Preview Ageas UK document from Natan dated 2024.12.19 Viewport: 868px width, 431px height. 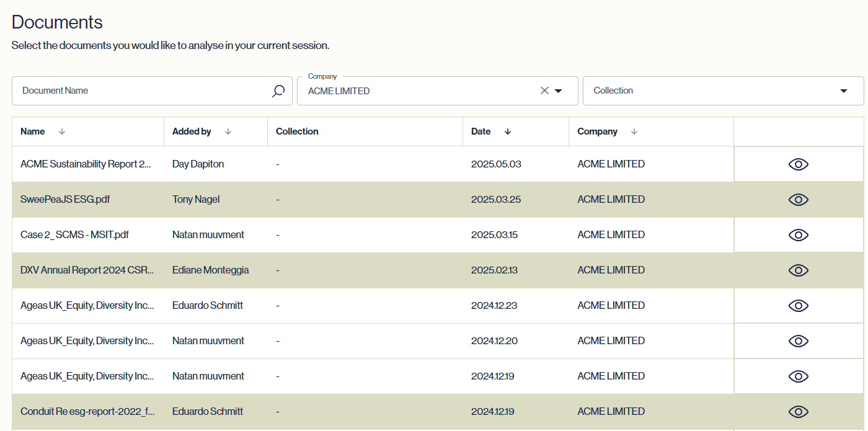pyautogui.click(x=799, y=376)
